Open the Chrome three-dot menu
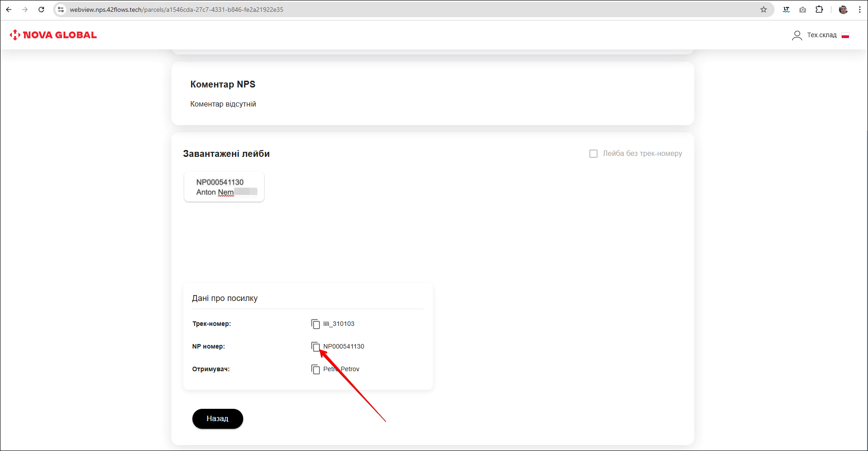 (859, 10)
